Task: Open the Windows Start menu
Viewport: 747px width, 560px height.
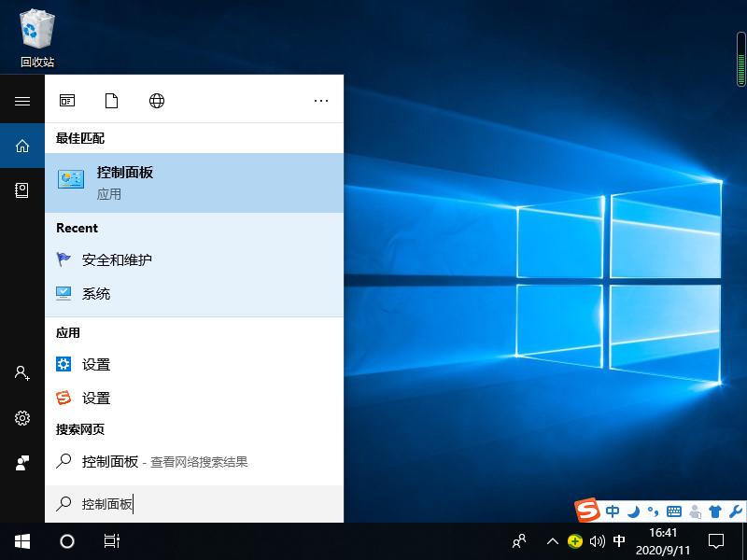Action: pyautogui.click(x=21, y=541)
